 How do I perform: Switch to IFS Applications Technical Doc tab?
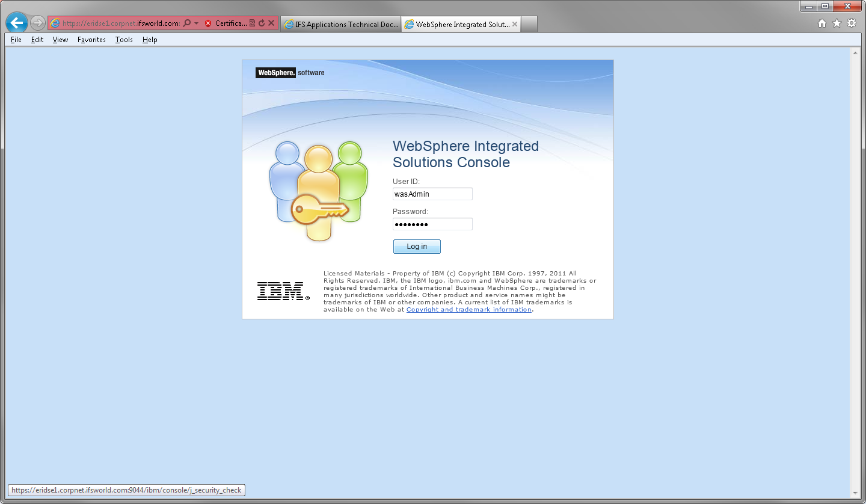click(340, 24)
